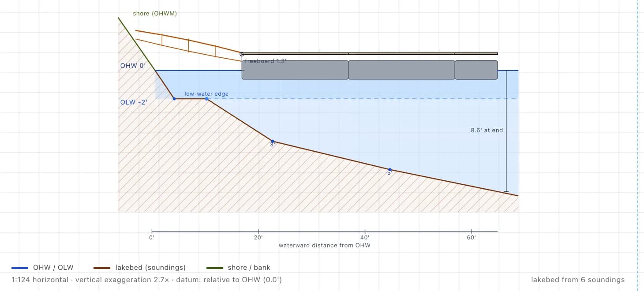
Task: Click 'lakebed from 6 soundings' note
Action: tap(578, 280)
